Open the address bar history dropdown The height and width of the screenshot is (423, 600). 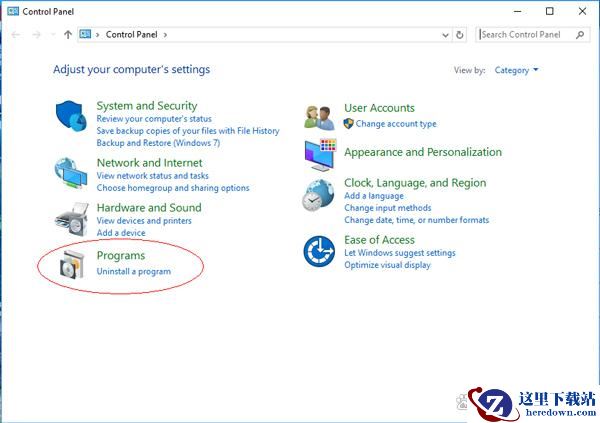[x=444, y=35]
